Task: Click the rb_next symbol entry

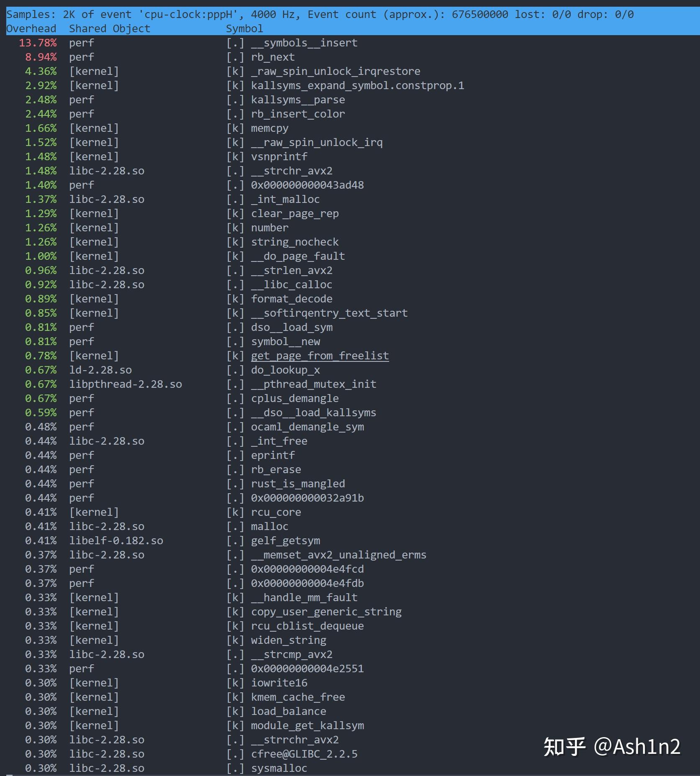Action: click(273, 57)
